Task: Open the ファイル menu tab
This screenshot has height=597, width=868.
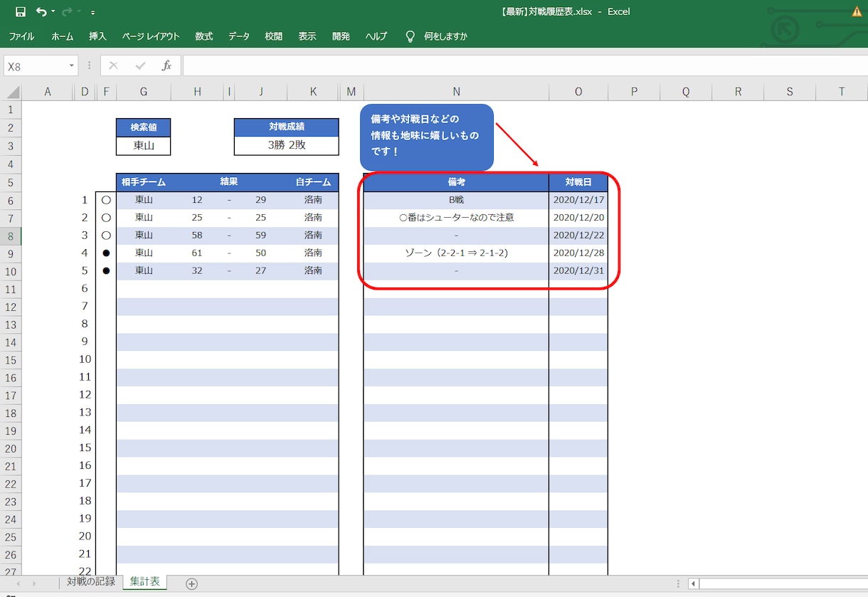Action: point(21,36)
